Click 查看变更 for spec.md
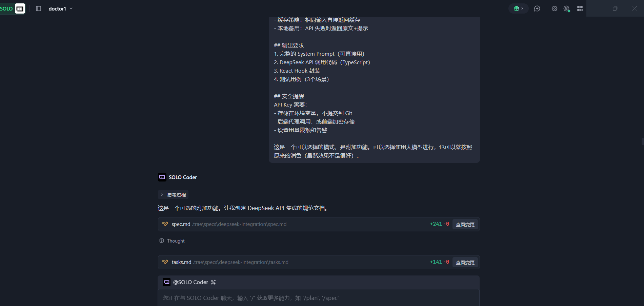Viewport: 644px width, 306px height. click(x=465, y=225)
